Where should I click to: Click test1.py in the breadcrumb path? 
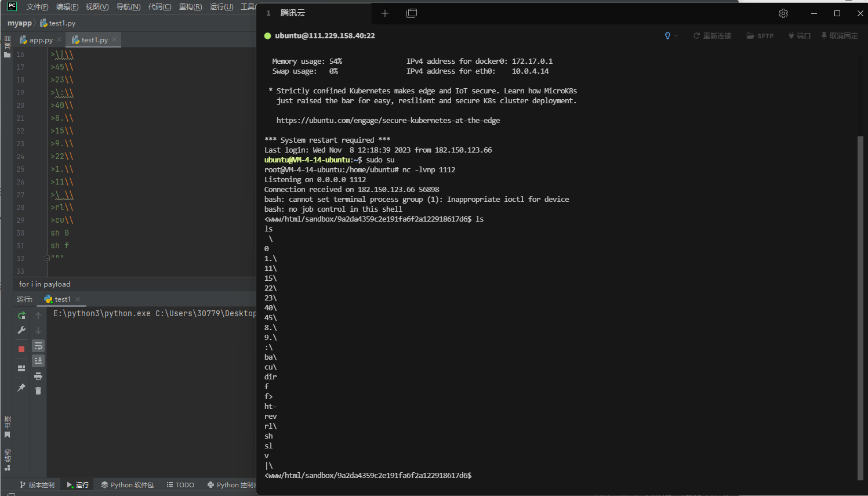58,23
